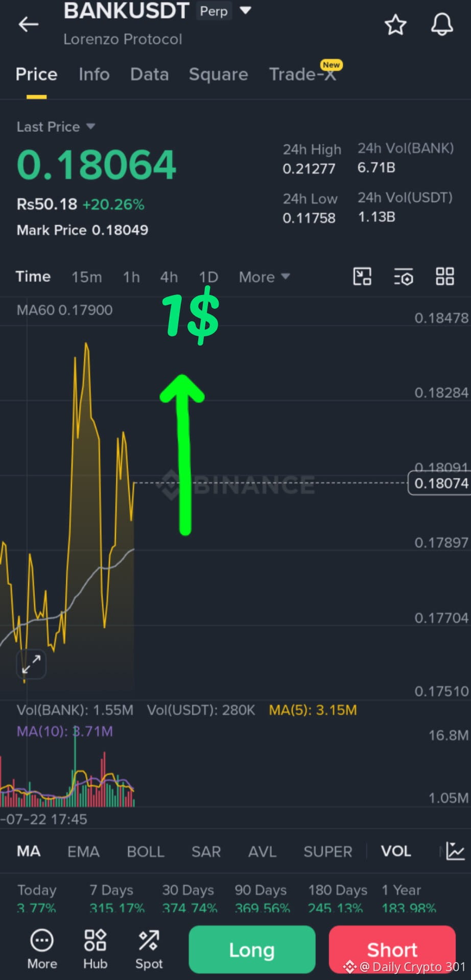Image resolution: width=471 pixels, height=980 pixels.
Task: Tap 24h Vol(BANK) 6.71B
Action: click(x=376, y=167)
